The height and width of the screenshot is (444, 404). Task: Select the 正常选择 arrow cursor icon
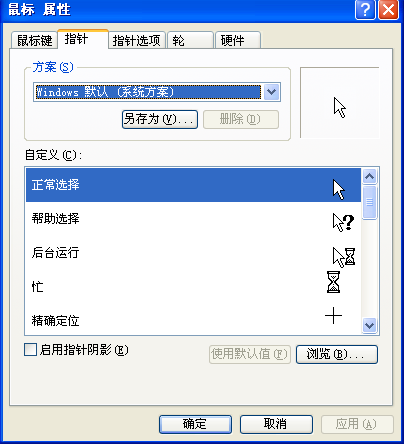click(x=339, y=189)
